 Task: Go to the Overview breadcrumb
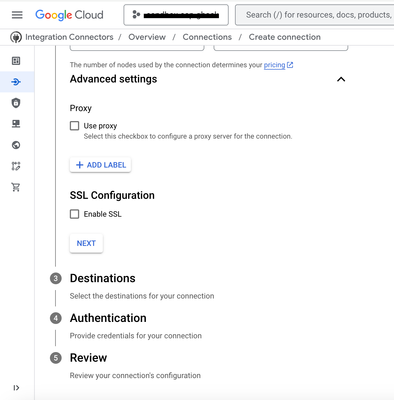[147, 37]
